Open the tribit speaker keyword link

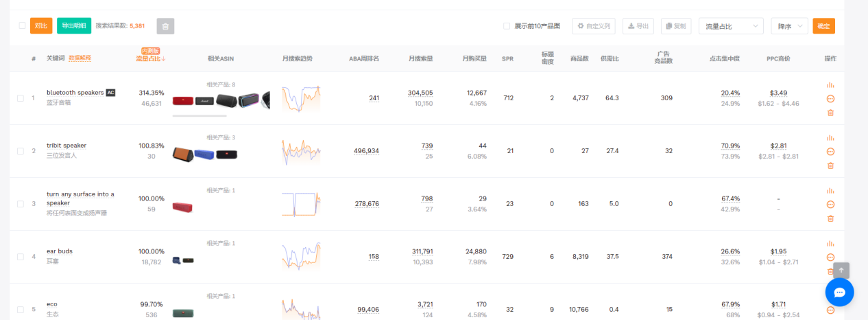pos(67,146)
